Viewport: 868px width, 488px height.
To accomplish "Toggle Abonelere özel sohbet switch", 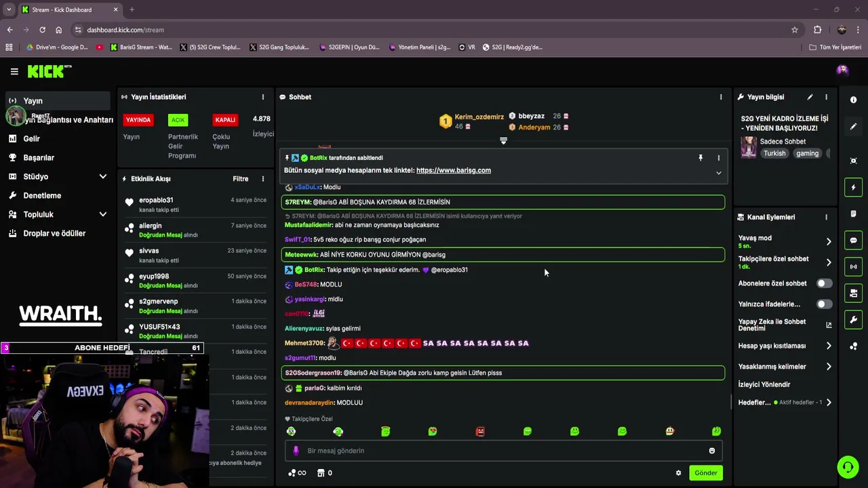I will coord(824,283).
